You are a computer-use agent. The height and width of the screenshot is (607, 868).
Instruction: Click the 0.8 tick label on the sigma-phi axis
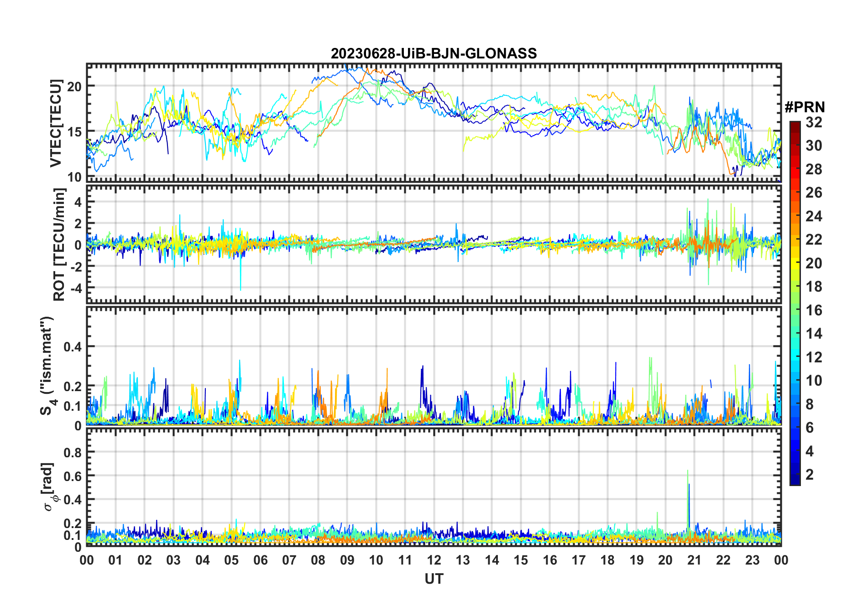click(x=73, y=452)
